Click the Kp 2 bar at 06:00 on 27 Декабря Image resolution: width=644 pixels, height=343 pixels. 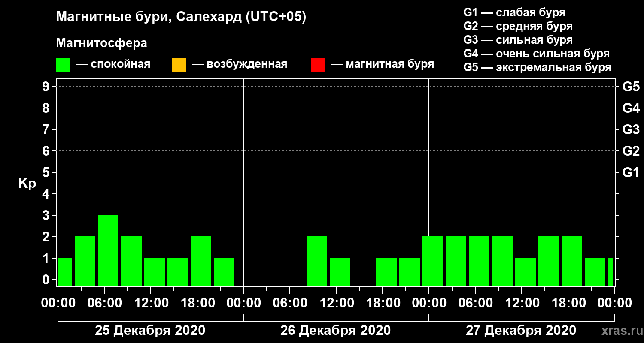[x=479, y=261]
